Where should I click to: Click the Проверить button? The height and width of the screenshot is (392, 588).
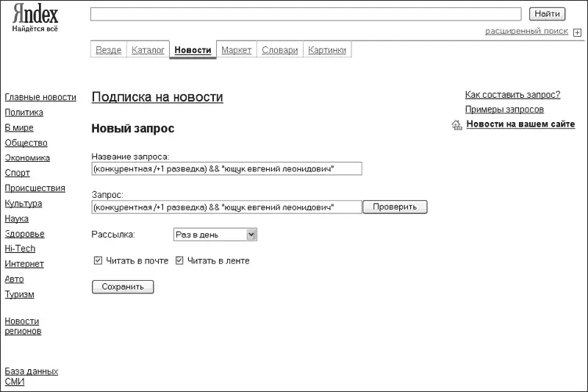click(x=395, y=207)
